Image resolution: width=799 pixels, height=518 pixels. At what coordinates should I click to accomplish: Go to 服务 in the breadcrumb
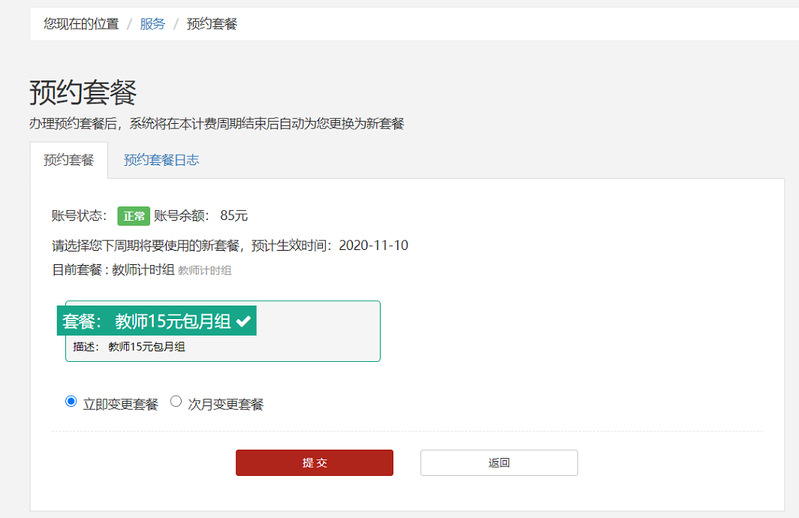click(153, 23)
